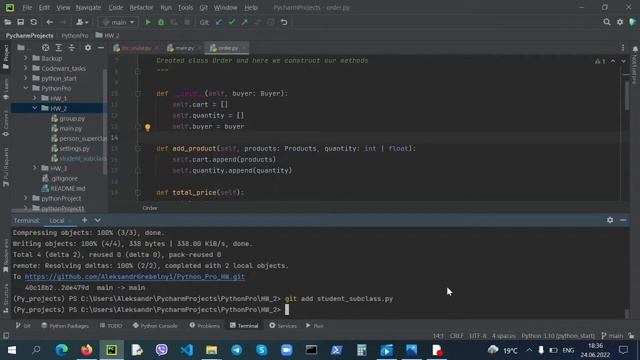Collapse the HW_2 folder
The height and width of the screenshot is (360, 640).
[x=35, y=108]
